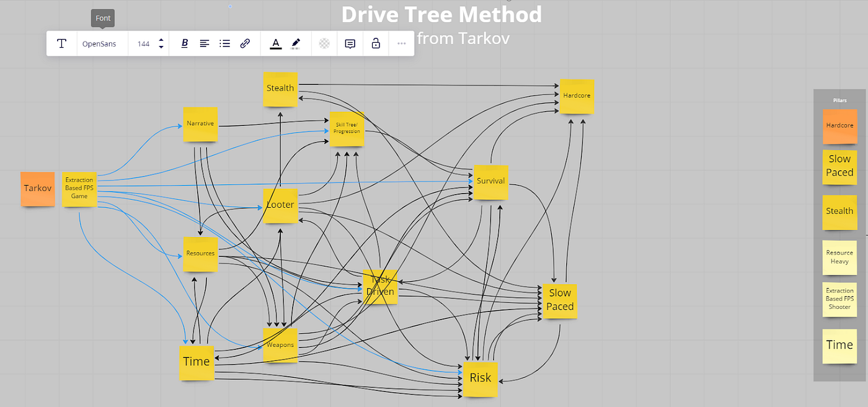Toggle the bulleted list
The width and height of the screenshot is (868, 407).
coord(225,43)
